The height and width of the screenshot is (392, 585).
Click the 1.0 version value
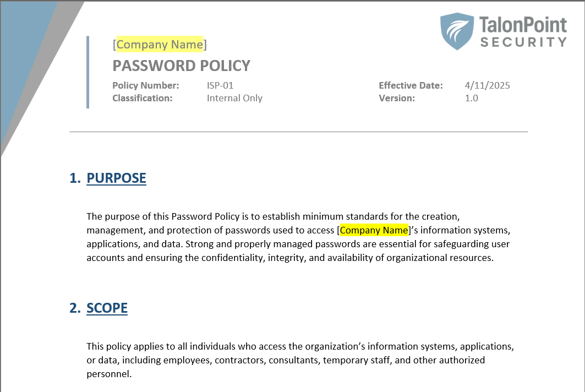tap(471, 98)
